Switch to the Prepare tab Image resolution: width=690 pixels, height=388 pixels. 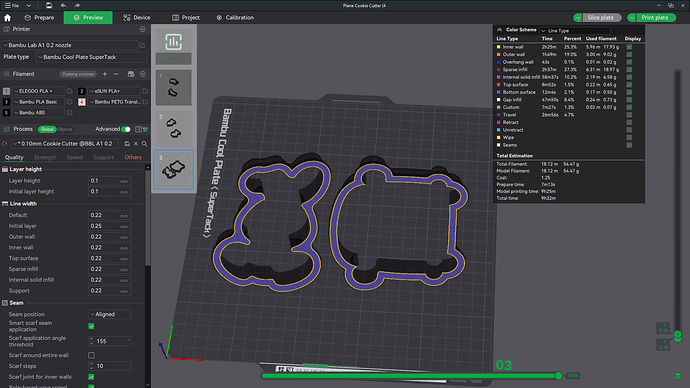[x=40, y=18]
